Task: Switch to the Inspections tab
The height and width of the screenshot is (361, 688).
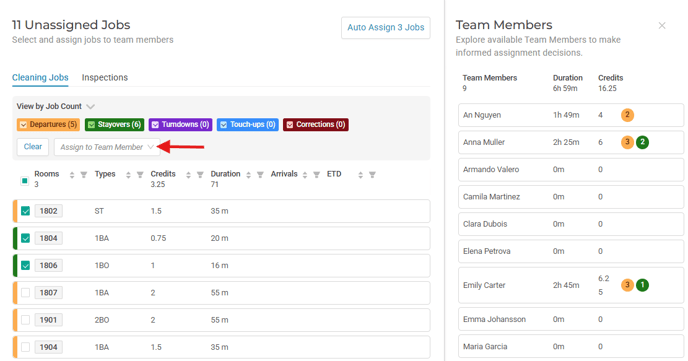Action: [x=105, y=78]
